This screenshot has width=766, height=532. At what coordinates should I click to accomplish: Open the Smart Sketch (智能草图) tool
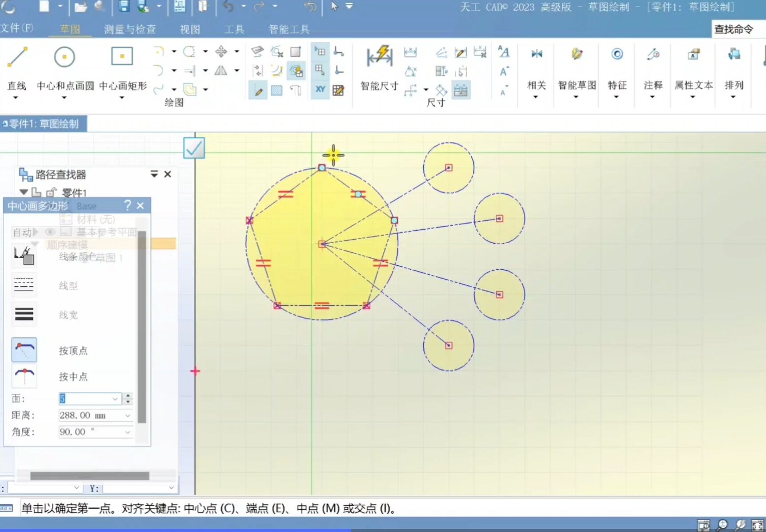click(576, 54)
